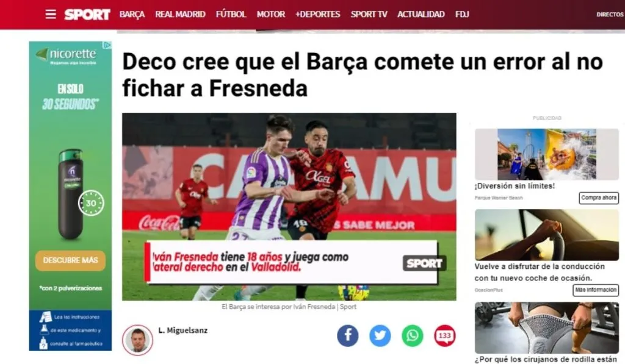
Task: Share article via WhatsApp
Action: pyautogui.click(x=412, y=335)
